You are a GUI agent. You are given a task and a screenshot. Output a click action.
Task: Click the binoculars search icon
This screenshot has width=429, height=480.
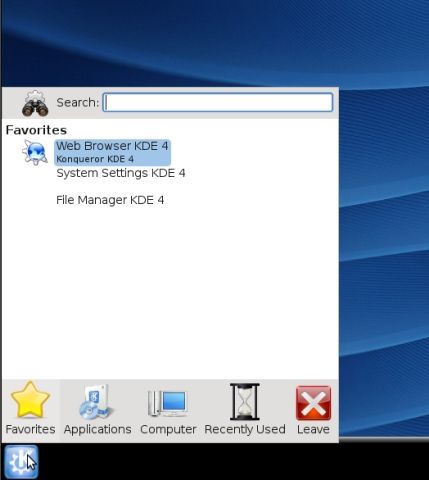[x=35, y=103]
